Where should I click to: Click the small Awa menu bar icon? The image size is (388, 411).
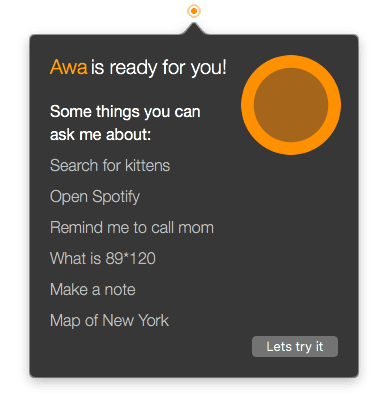pyautogui.click(x=194, y=11)
